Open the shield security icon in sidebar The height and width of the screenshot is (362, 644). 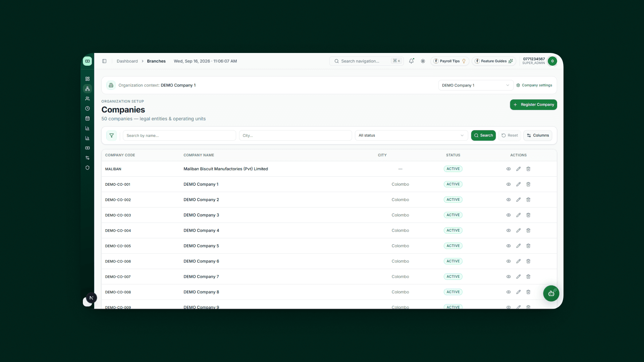87,168
